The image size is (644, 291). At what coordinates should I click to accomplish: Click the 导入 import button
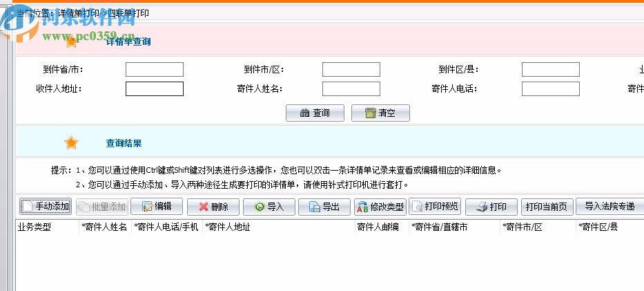coord(269,207)
